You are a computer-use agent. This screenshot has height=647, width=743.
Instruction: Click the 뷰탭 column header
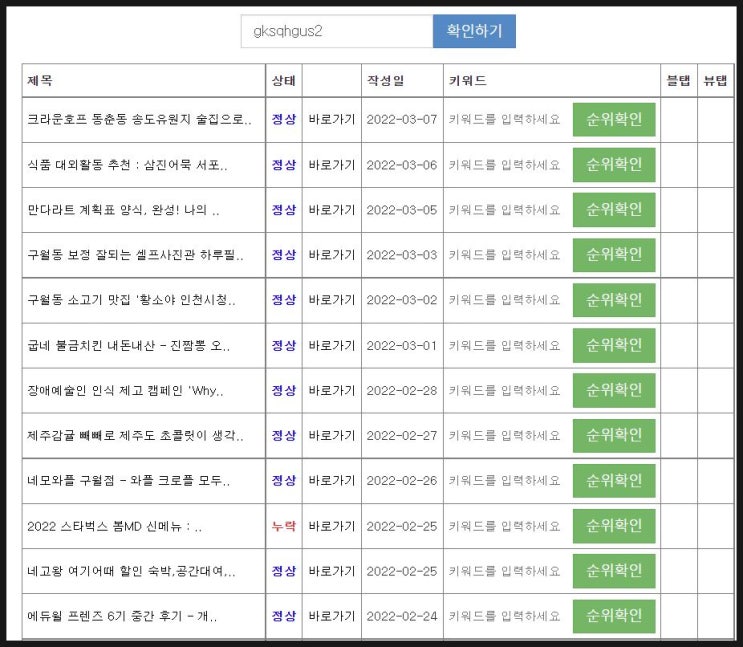[x=715, y=81]
